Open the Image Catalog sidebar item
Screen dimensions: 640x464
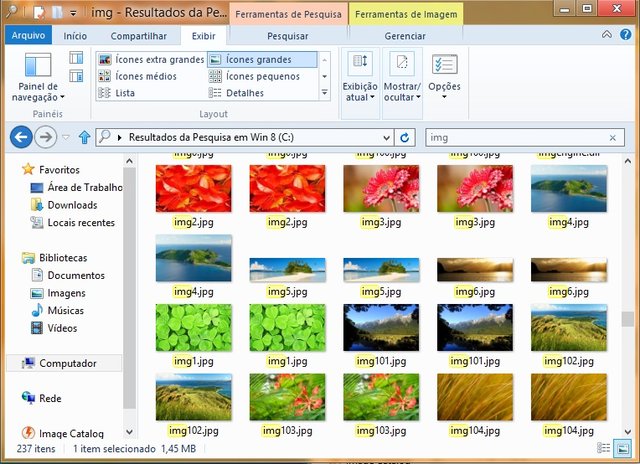click(x=70, y=434)
